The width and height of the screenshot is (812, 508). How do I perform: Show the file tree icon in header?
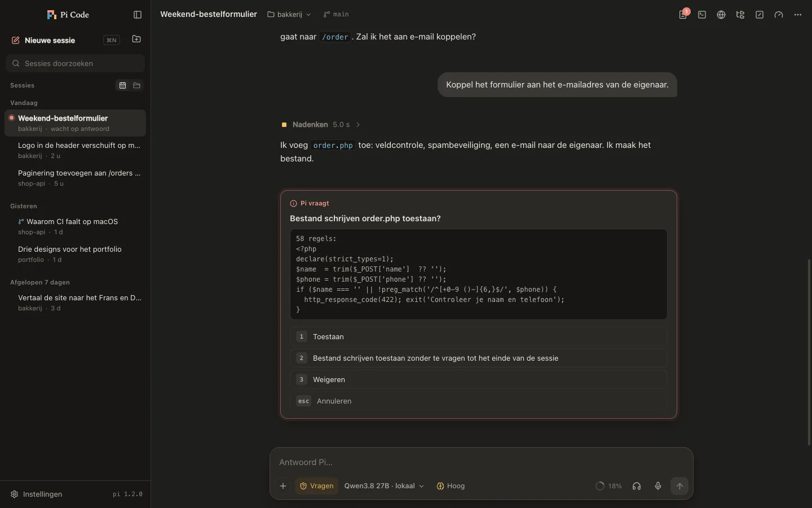pos(740,15)
